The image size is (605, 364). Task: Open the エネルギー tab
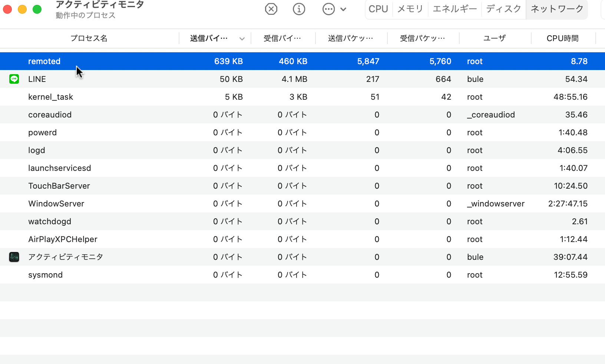tap(454, 9)
